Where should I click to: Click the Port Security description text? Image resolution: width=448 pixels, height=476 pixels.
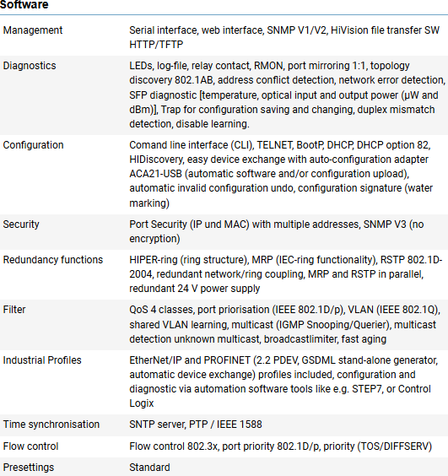(277, 231)
